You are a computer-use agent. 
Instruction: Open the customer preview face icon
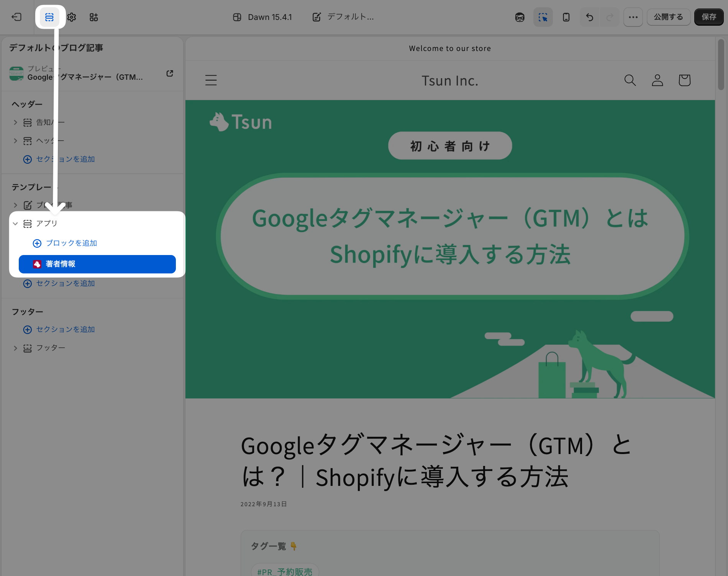click(520, 17)
